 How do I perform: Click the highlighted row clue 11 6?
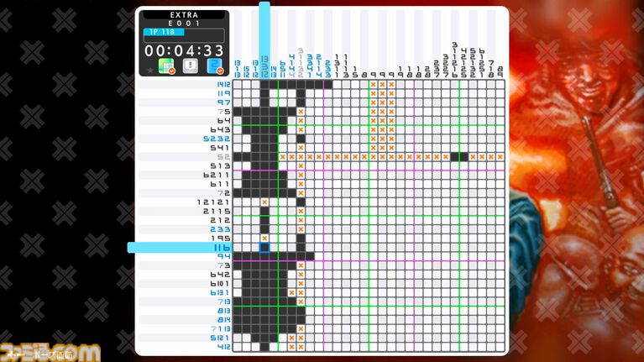tap(222, 247)
